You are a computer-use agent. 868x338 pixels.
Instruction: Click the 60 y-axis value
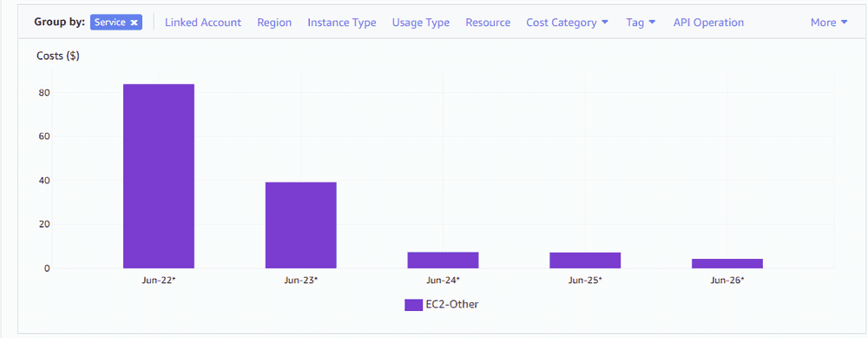click(x=45, y=136)
